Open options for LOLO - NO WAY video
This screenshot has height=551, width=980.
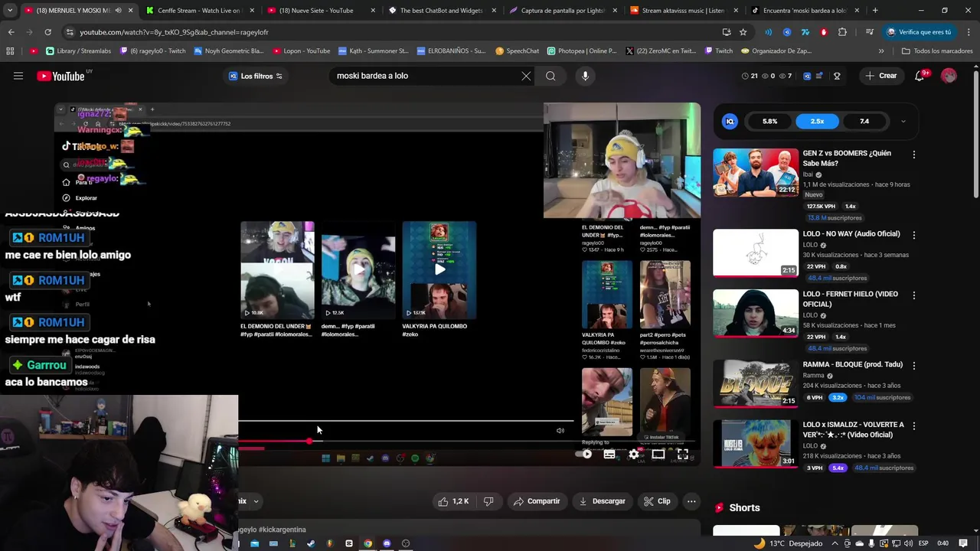(x=913, y=235)
